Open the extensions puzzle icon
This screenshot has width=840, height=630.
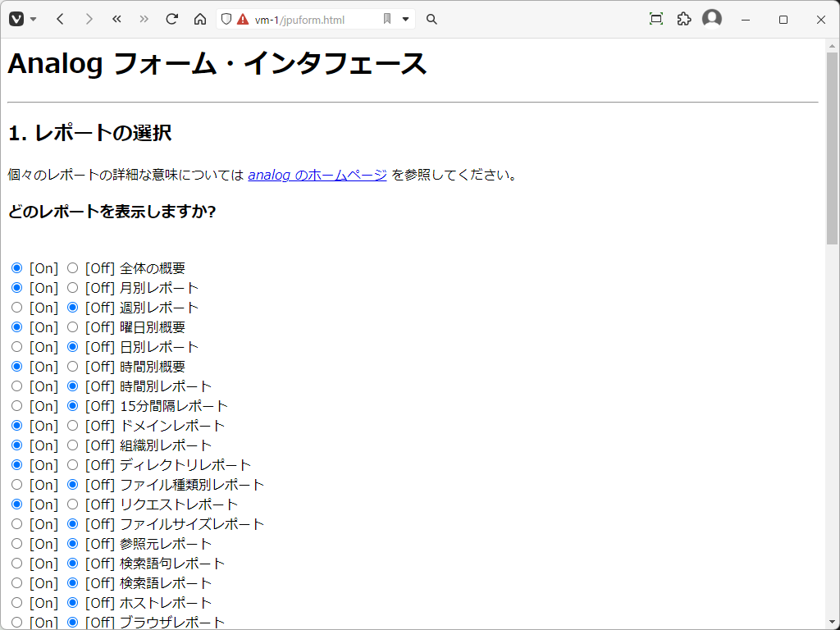(x=683, y=20)
